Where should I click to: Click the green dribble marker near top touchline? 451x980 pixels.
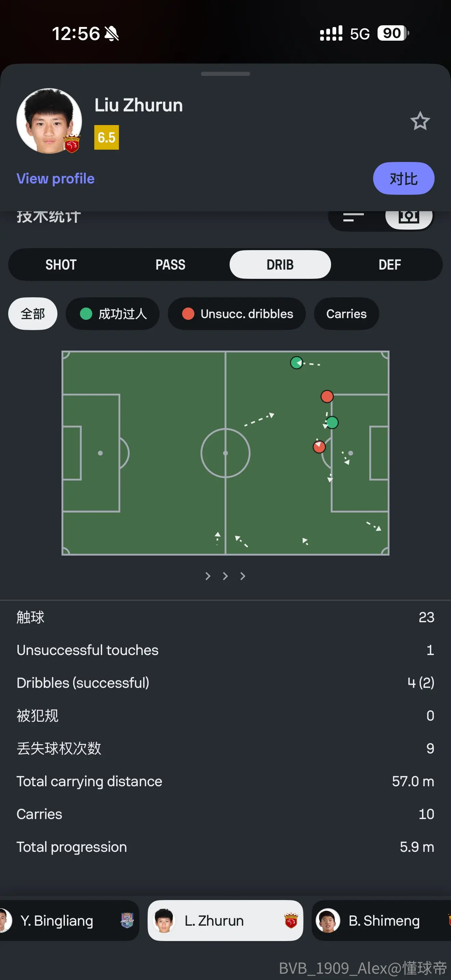pyautogui.click(x=297, y=363)
